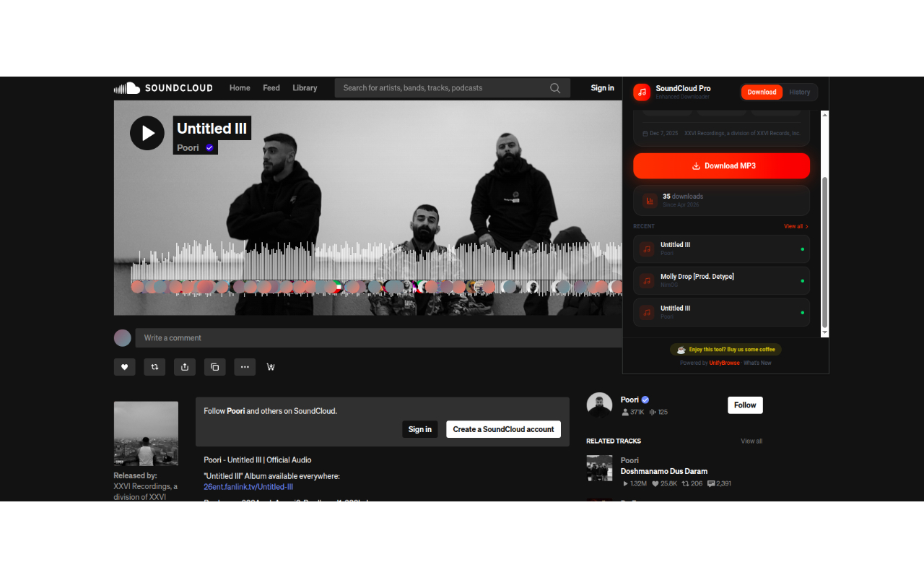Screen dimensions: 924x578
Task: Open Poori's profile avatar in sidebar
Action: click(x=599, y=405)
